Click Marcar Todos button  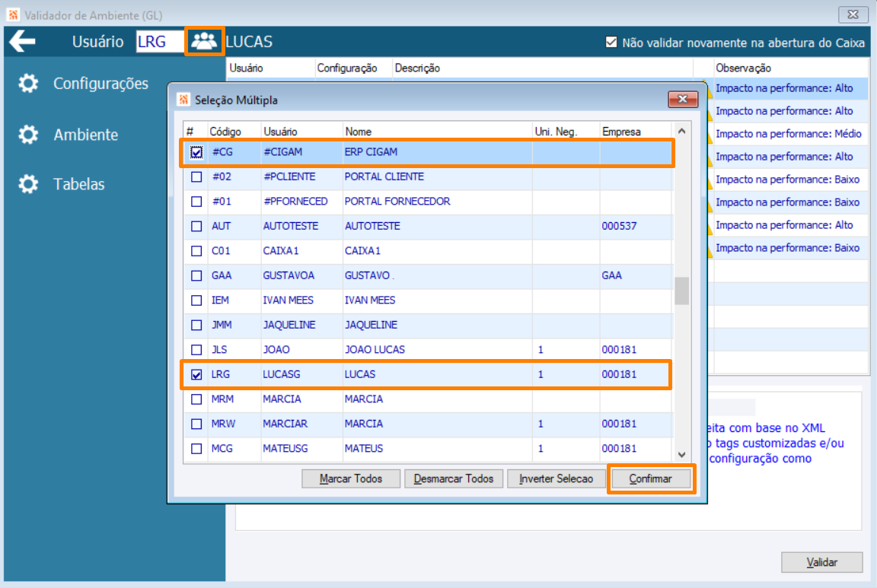point(351,478)
